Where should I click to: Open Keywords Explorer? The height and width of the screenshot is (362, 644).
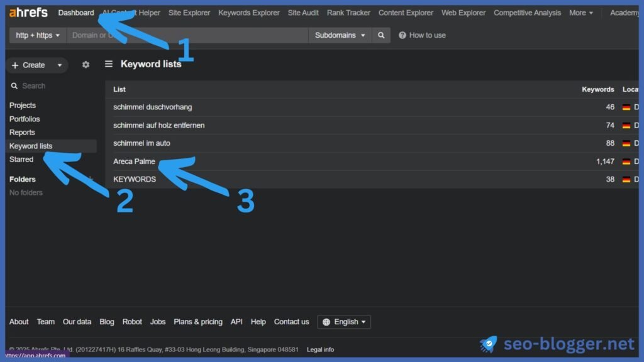(249, 13)
